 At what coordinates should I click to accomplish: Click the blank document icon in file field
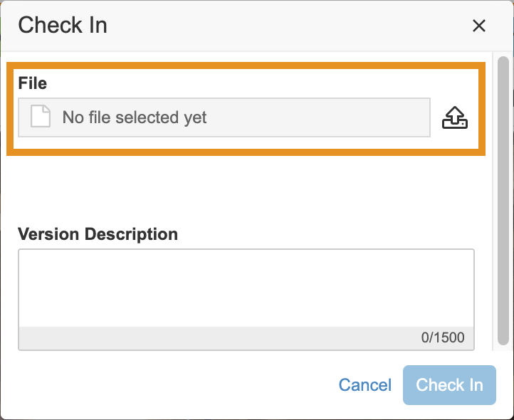[x=41, y=117]
